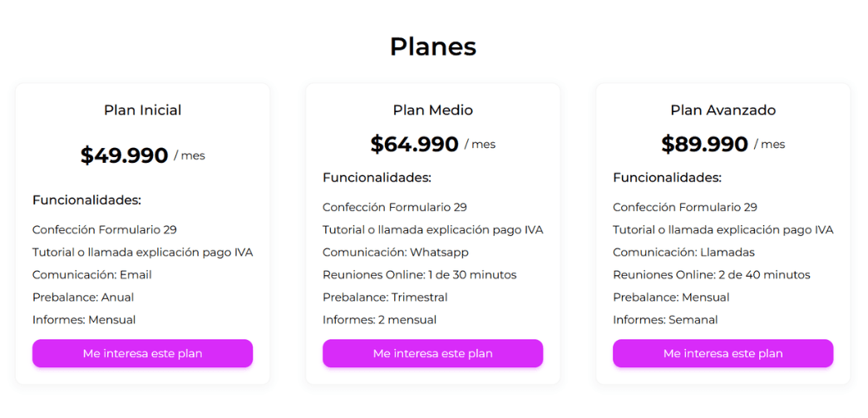Image resolution: width=868 pixels, height=418 pixels.
Task: Click "Informes: Semanal" in Plan Avanzado
Action: click(x=665, y=319)
